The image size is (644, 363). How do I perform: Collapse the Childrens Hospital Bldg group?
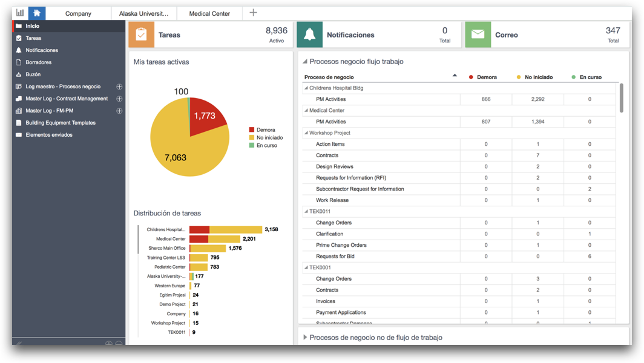point(306,88)
